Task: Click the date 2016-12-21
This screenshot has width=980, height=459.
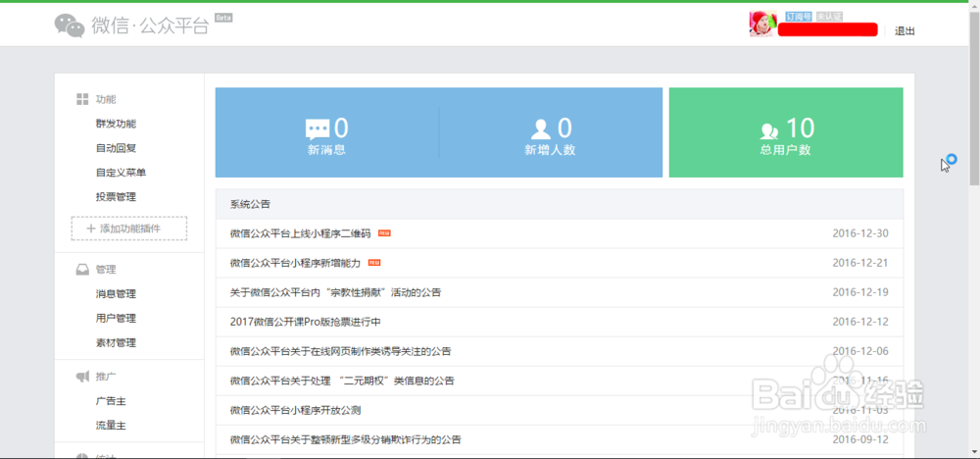Action: click(x=860, y=263)
